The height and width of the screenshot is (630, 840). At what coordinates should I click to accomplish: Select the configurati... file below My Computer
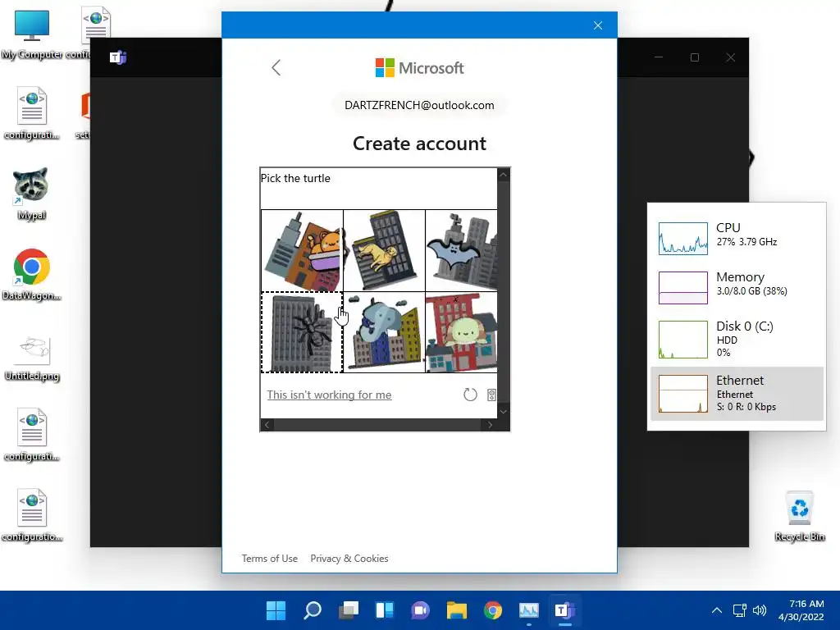(32, 113)
